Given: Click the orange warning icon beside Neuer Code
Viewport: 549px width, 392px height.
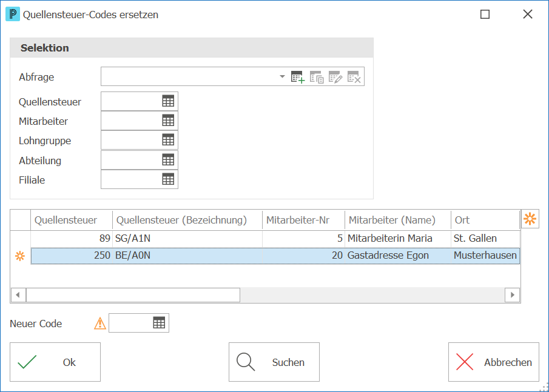Looking at the screenshot, I should pyautogui.click(x=100, y=323).
